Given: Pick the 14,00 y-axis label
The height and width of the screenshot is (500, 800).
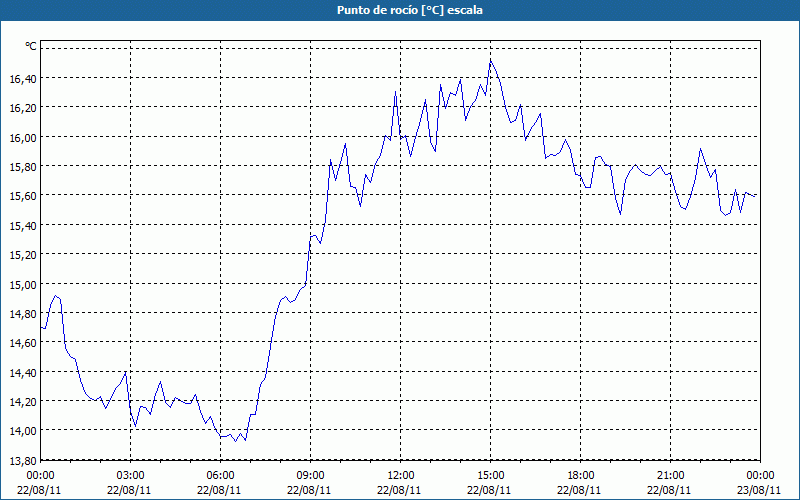Looking at the screenshot, I should (x=23, y=431).
